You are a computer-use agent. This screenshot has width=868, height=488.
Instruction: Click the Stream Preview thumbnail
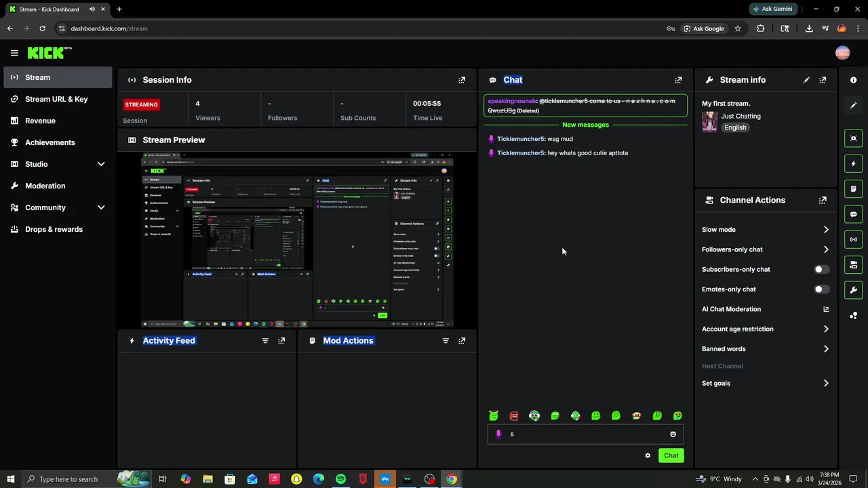[x=297, y=240]
